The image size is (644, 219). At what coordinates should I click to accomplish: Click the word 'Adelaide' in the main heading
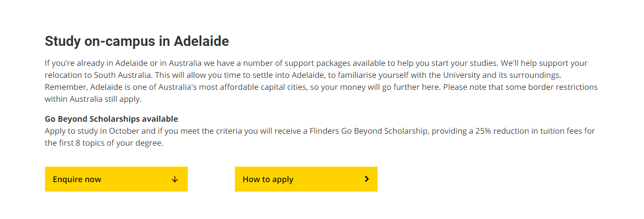click(x=201, y=41)
